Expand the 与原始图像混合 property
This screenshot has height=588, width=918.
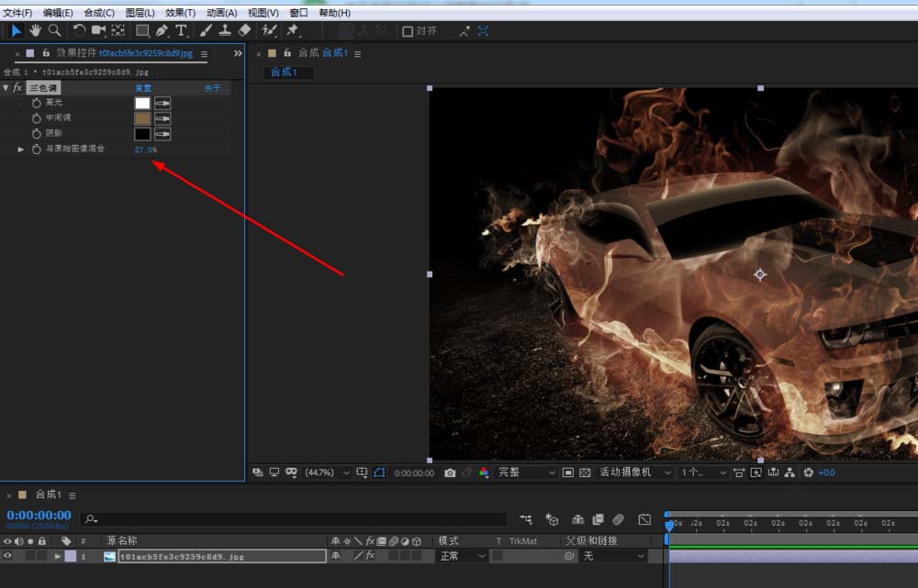pos(21,149)
